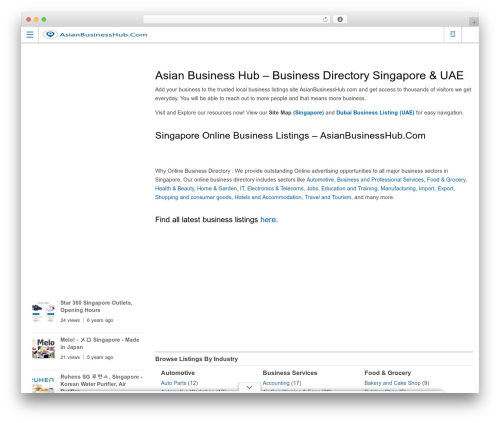Open the Home & Garden link

pyautogui.click(x=217, y=189)
